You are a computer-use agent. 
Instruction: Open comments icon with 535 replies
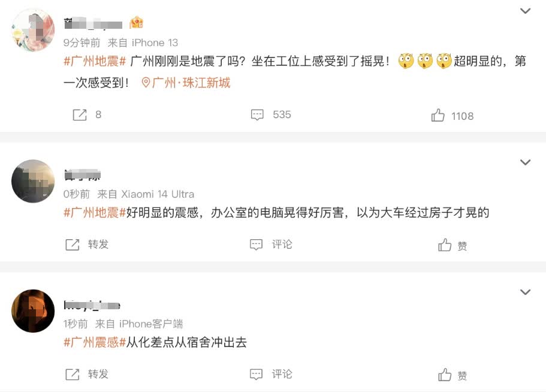tap(257, 114)
